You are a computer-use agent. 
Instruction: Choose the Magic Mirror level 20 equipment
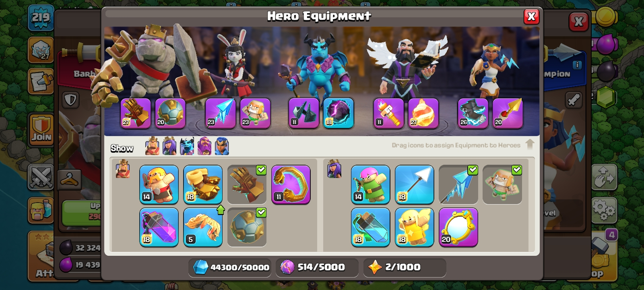458,227
